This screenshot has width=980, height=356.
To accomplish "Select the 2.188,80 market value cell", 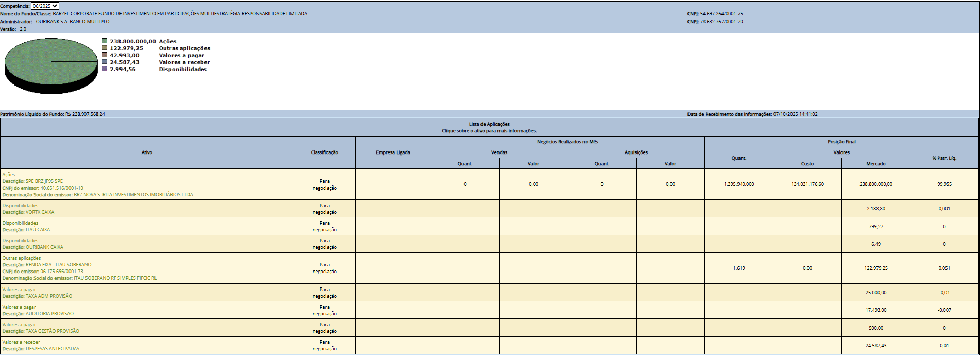I will (x=876, y=209).
